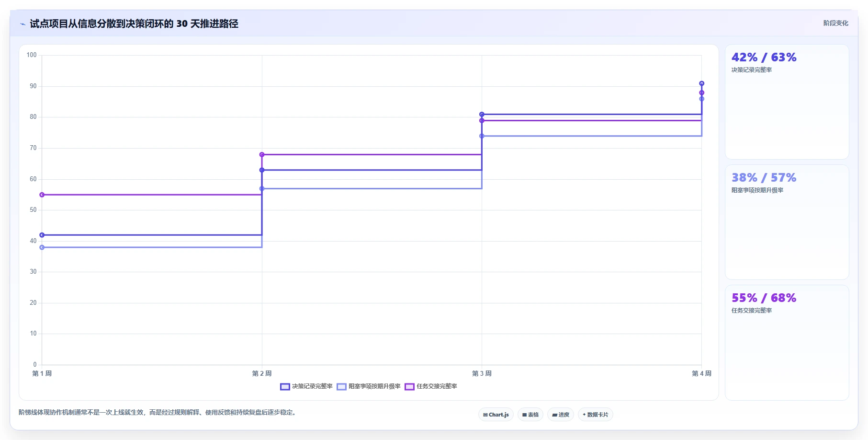The height and width of the screenshot is (440, 868).
Task: Click the 决策记录完整率 week 3 point at 81
Action: [x=482, y=115]
